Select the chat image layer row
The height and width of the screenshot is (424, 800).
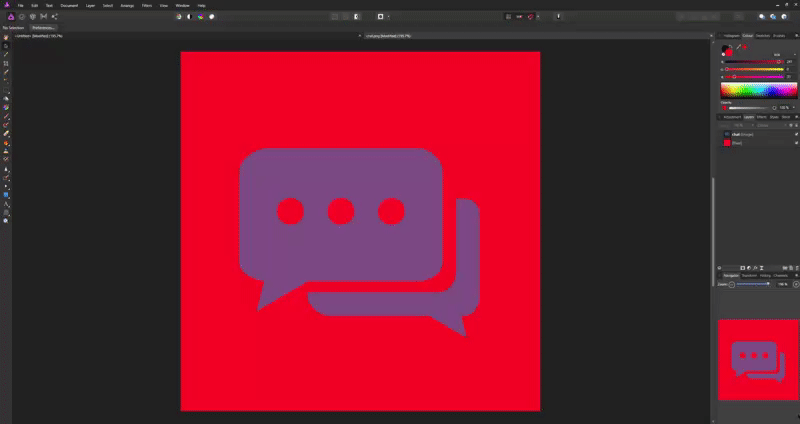pyautogui.click(x=760, y=134)
